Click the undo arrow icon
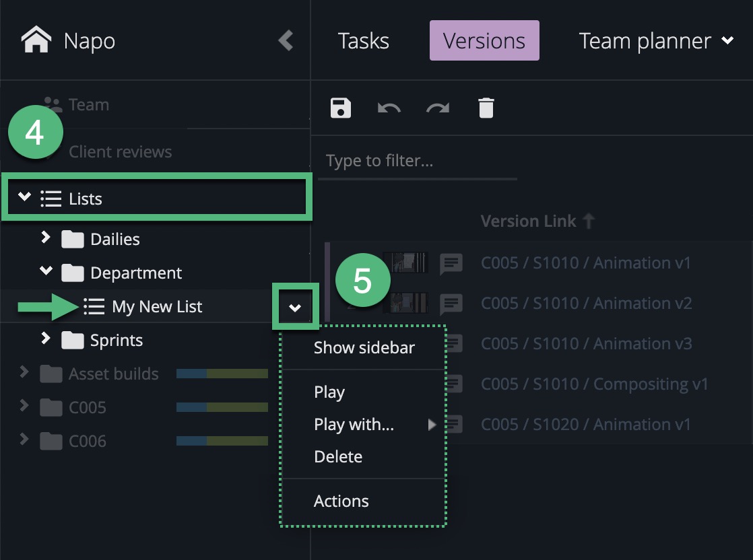Image resolution: width=753 pixels, height=560 pixels. 389,108
